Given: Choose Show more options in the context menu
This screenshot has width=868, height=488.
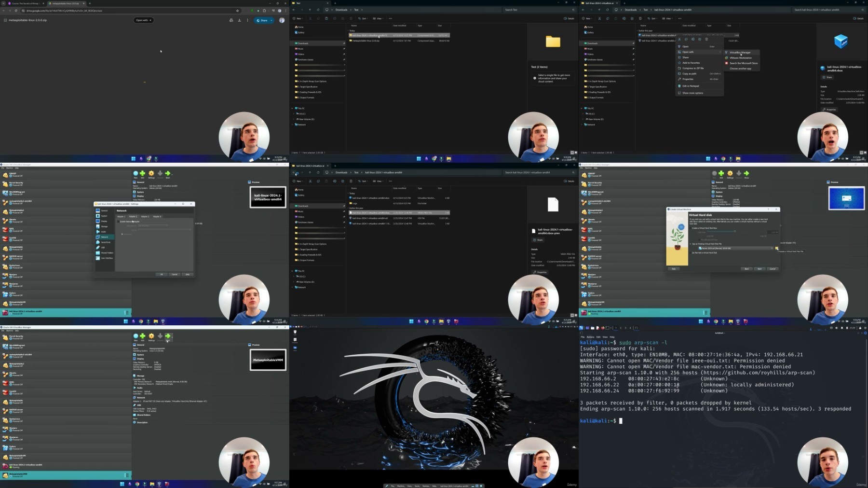Looking at the screenshot, I should [700, 93].
